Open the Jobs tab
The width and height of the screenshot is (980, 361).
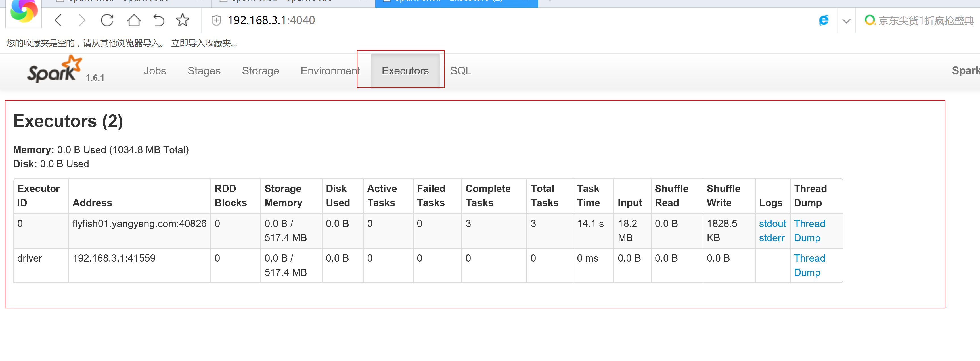pyautogui.click(x=154, y=71)
